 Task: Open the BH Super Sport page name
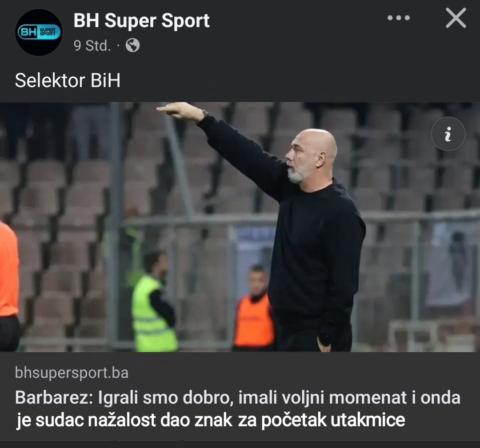coord(141,21)
